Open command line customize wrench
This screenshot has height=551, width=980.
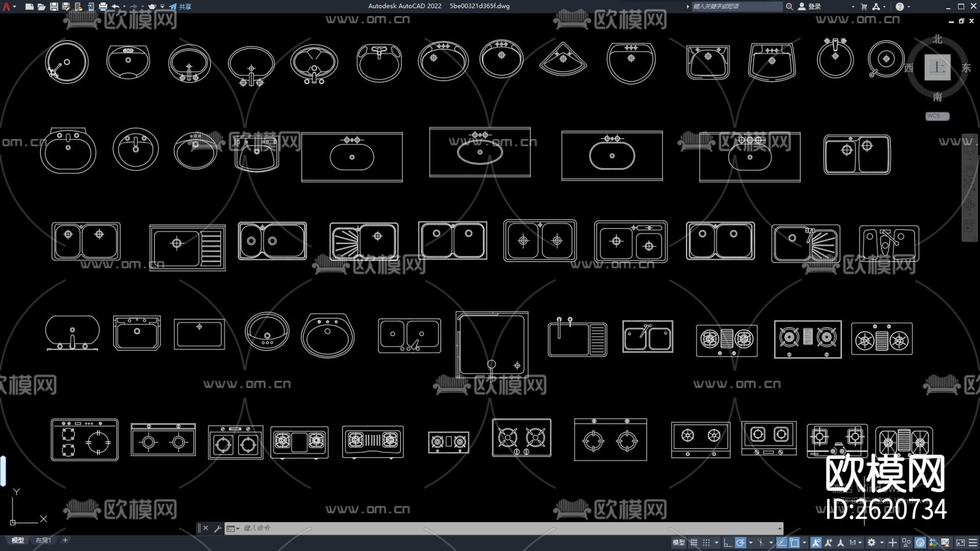pos(217,528)
